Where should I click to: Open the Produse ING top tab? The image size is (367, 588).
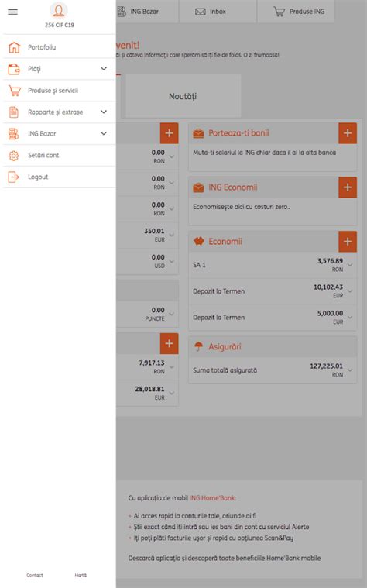tap(296, 12)
